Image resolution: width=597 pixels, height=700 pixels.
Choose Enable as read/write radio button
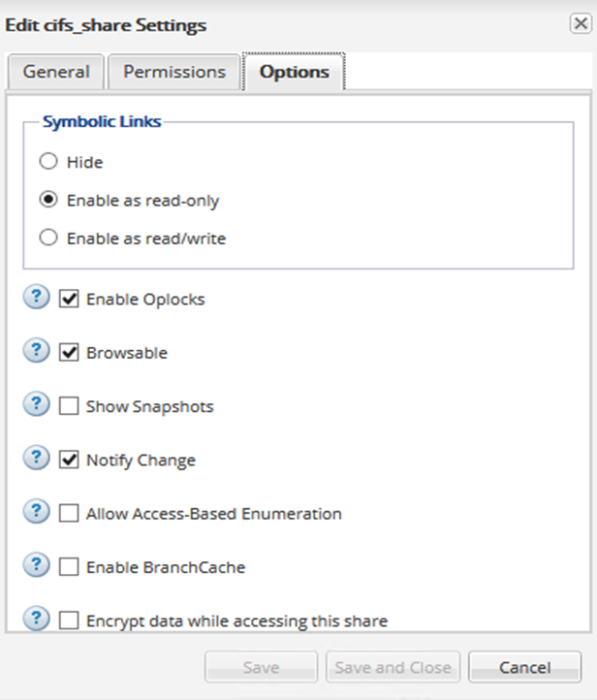pos(47,238)
